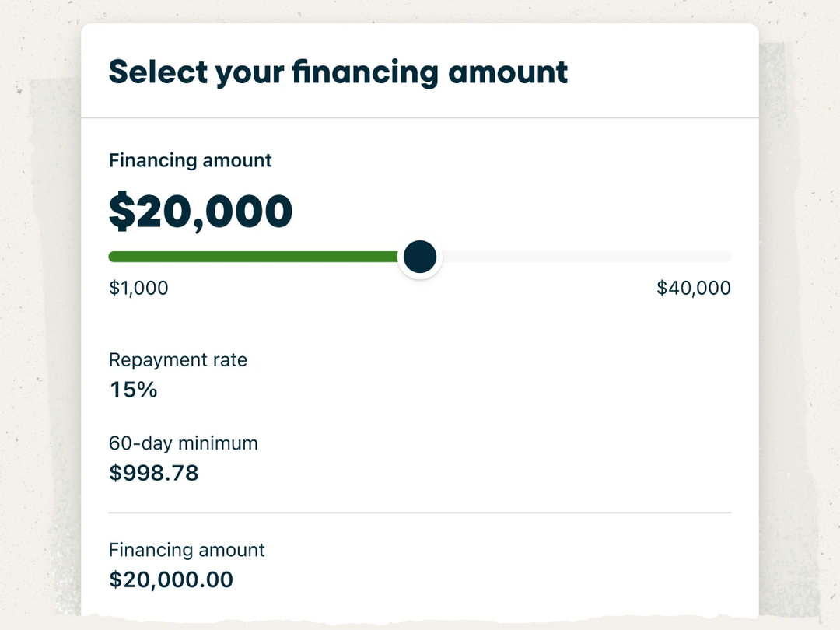Select the $998.78 minimum value
840x630 pixels.
click(x=154, y=473)
